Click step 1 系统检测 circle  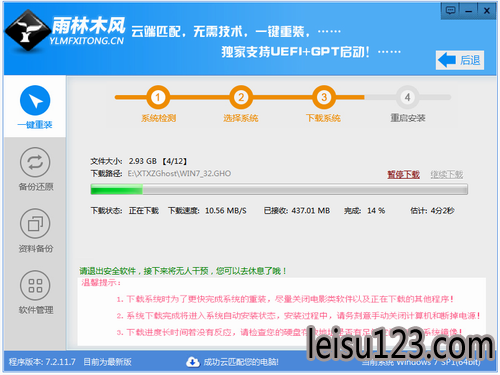[x=158, y=97]
